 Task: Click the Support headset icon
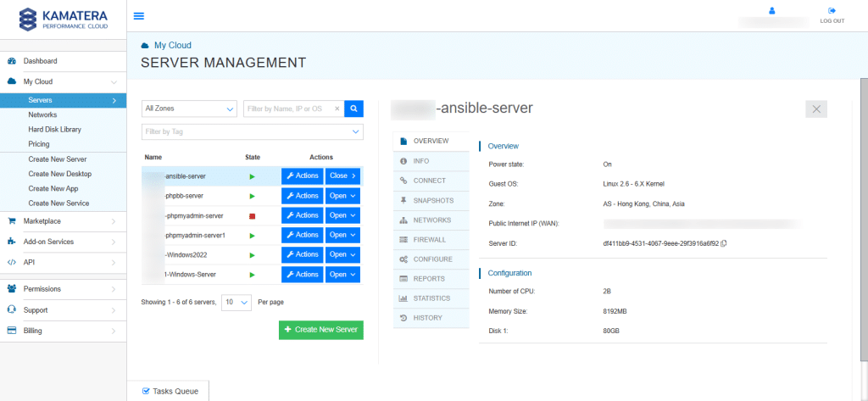click(x=12, y=310)
